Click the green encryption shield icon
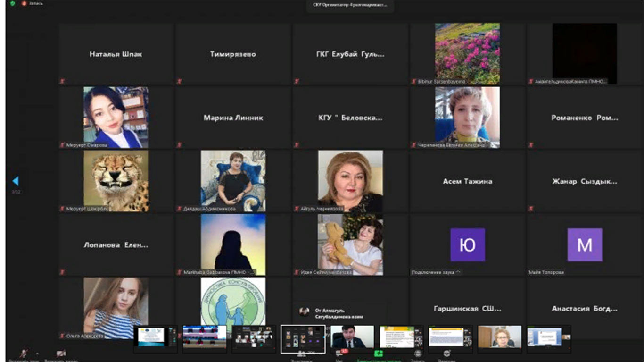Screen dimensions: 644x362 coord(12,3)
